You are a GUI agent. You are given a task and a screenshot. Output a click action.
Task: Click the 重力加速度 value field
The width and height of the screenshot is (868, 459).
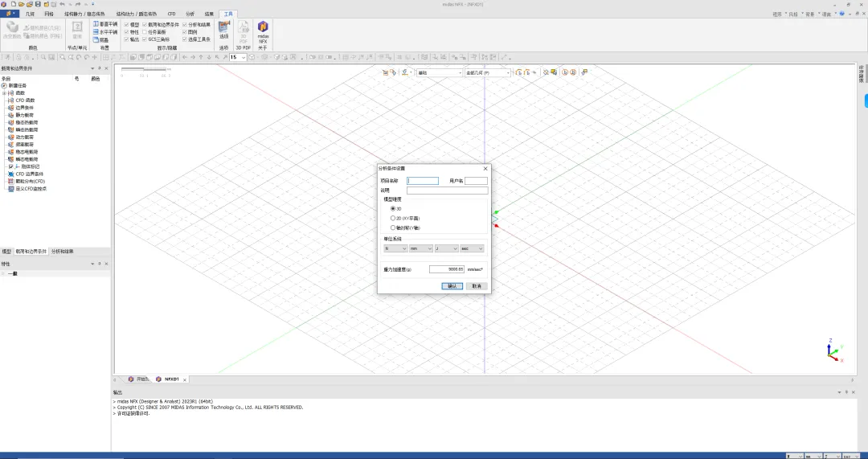tap(447, 269)
